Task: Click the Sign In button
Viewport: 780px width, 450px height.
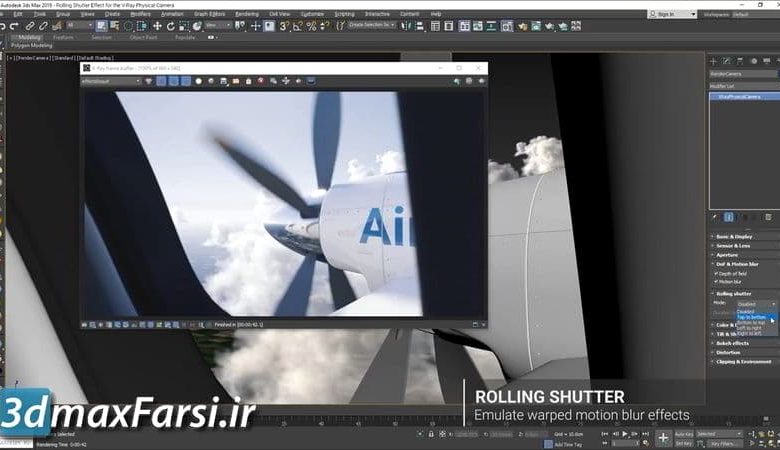Action: point(672,14)
